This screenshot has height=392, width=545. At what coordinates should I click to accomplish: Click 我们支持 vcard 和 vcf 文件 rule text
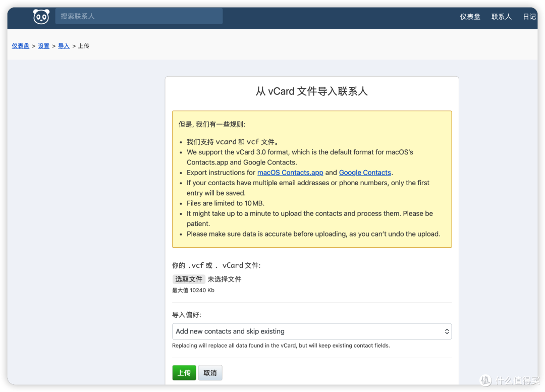(233, 142)
